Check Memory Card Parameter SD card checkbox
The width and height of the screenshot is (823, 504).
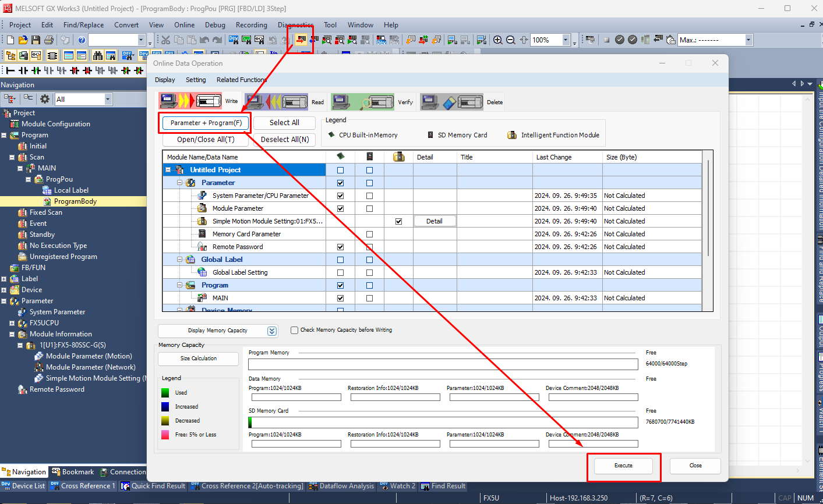(369, 234)
